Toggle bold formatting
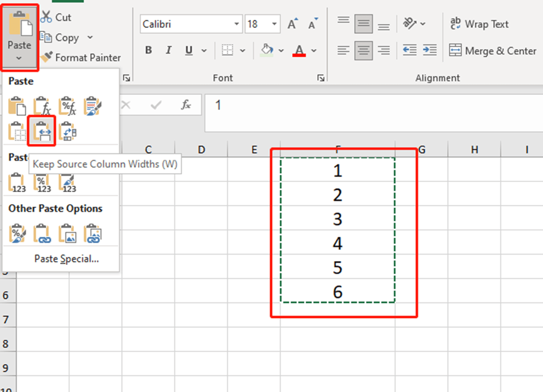543x392 pixels. click(x=148, y=50)
